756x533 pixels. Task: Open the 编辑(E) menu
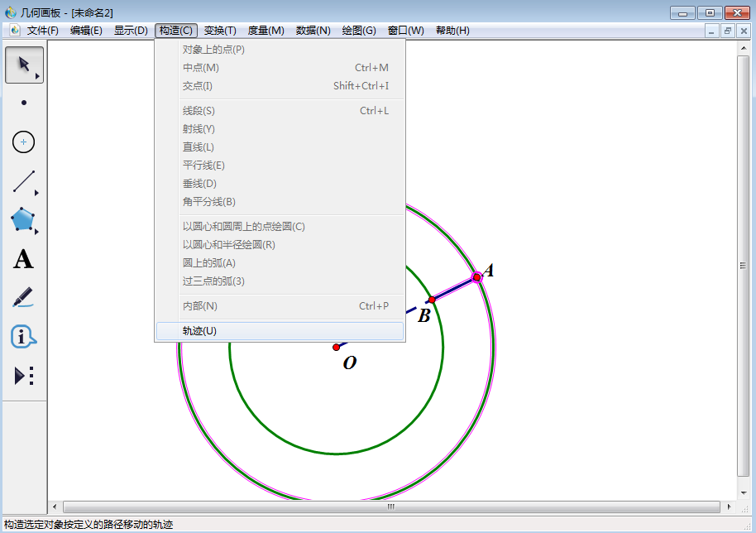pos(86,31)
